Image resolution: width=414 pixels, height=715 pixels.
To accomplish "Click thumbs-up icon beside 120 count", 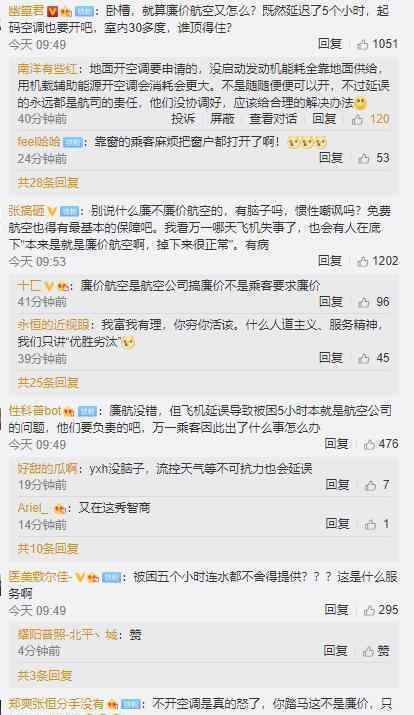I will [357, 119].
